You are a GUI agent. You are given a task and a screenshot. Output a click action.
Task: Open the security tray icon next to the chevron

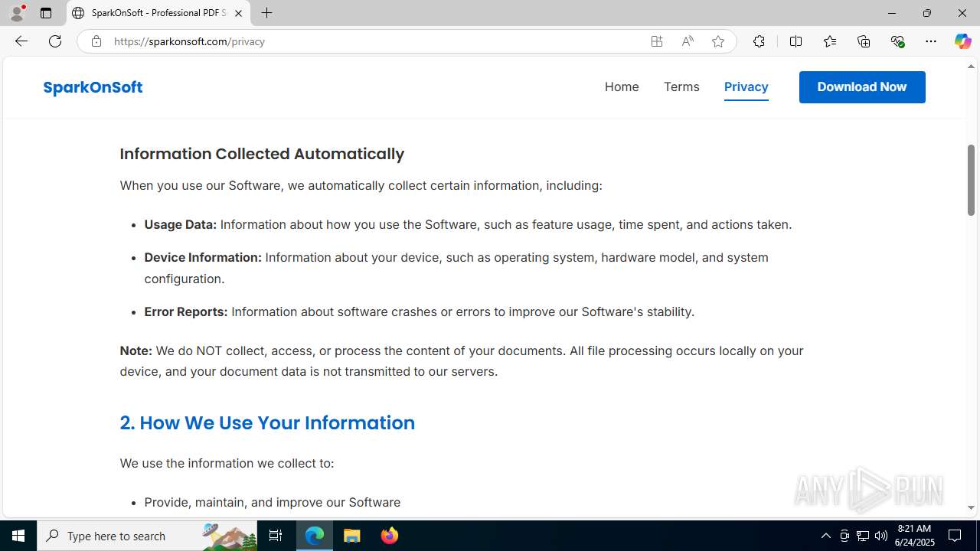pos(844,536)
